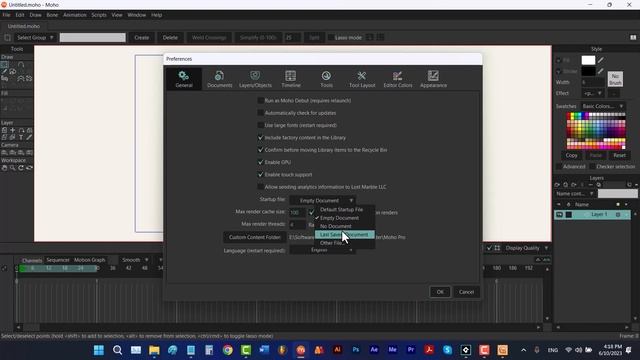Select the Add Point curve tool
The image size is (640, 360).
click(21, 64)
